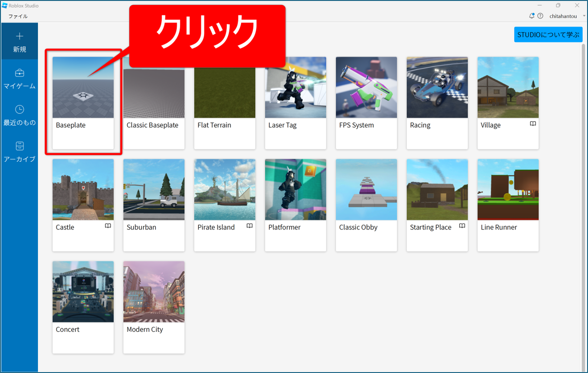This screenshot has height=373, width=588.
Task: Click the book icon on Castle template
Action: pos(108,226)
